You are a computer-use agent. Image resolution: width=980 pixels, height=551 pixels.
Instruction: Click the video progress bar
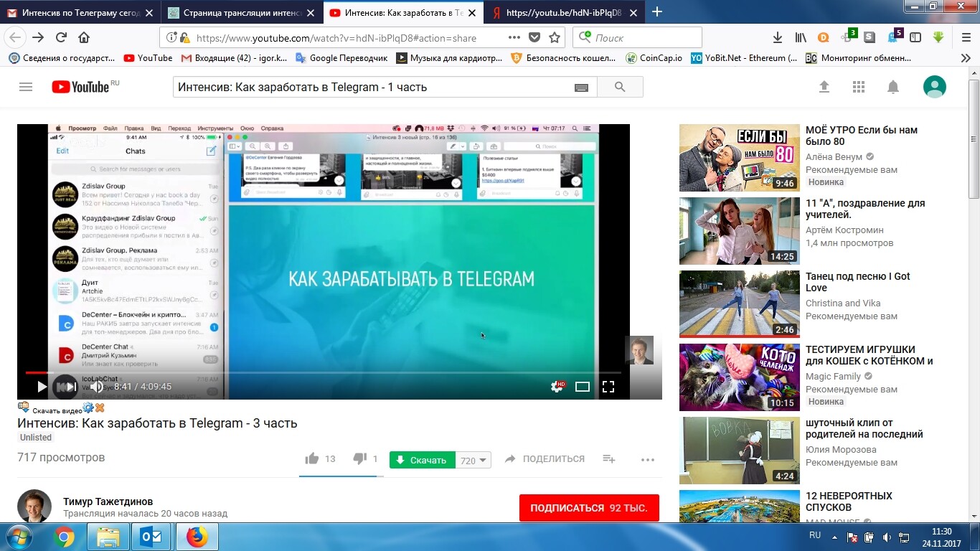click(323, 372)
